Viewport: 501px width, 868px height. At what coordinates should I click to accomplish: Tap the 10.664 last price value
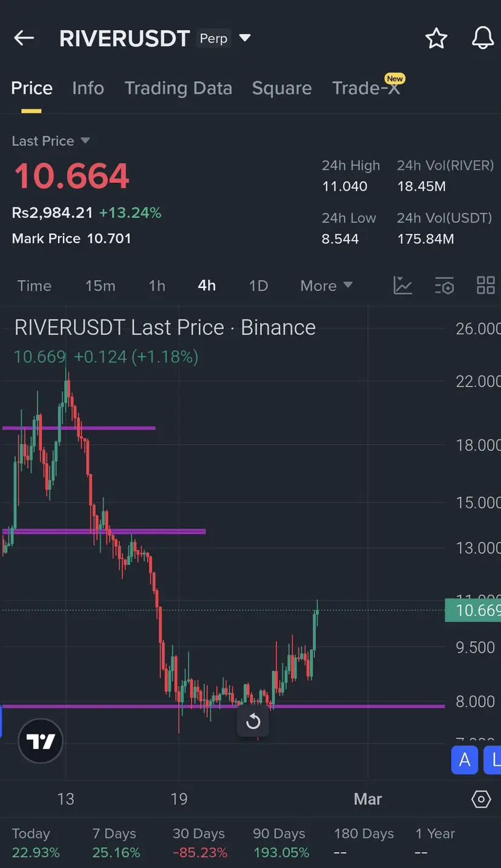[x=71, y=176]
